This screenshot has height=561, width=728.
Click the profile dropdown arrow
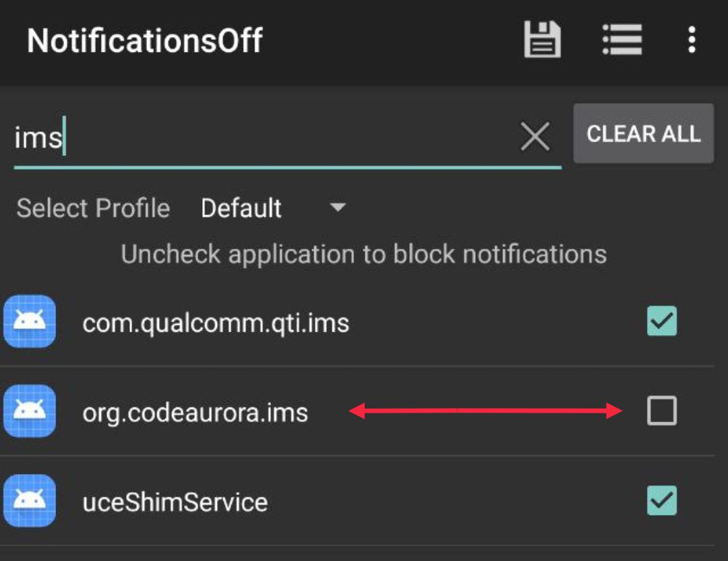coord(338,208)
